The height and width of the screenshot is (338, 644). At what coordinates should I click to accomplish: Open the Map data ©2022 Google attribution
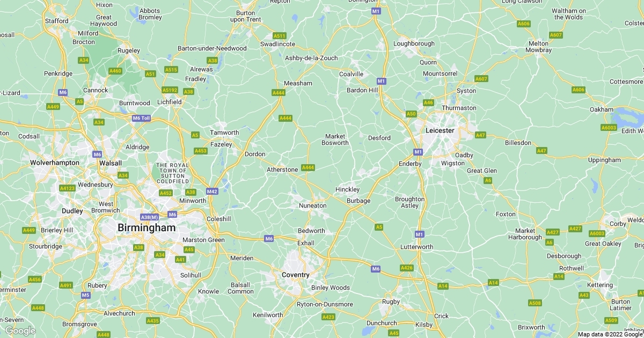(x=610, y=334)
